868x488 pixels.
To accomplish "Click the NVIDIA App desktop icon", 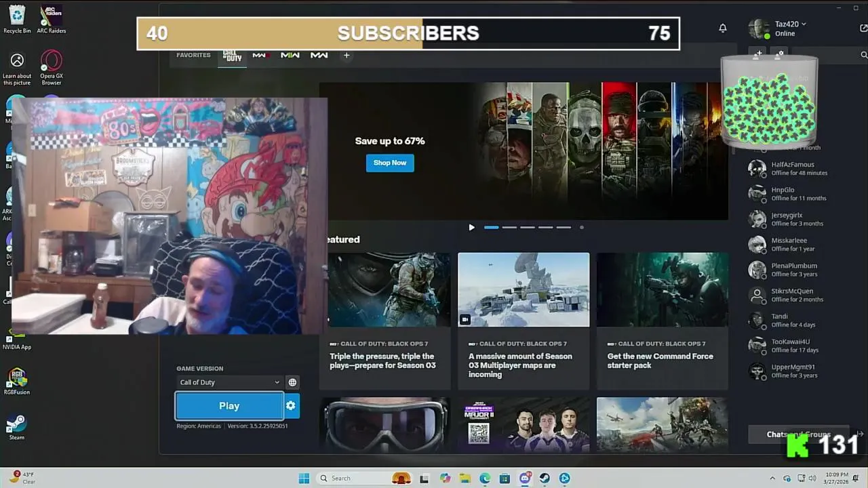I will [x=16, y=339].
